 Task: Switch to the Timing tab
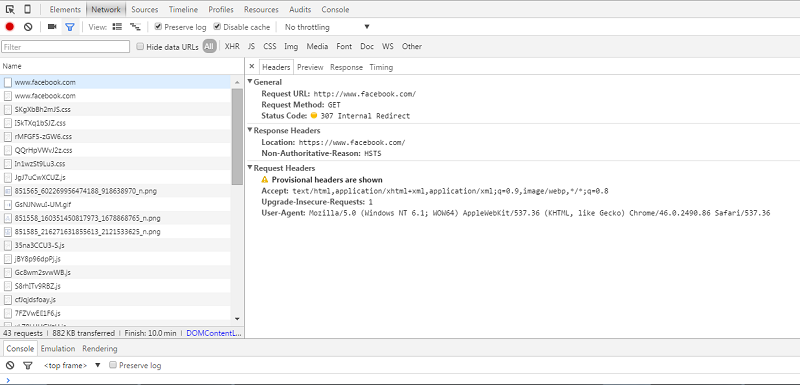381,67
